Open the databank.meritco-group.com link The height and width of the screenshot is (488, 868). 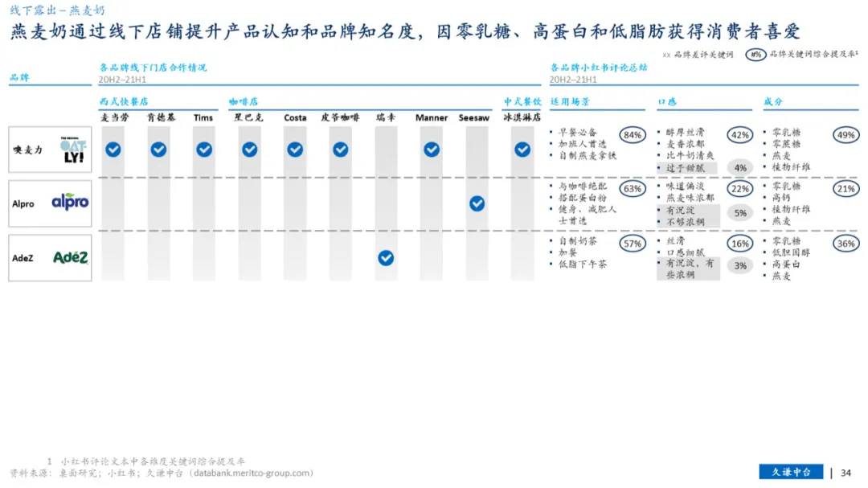coord(253,473)
